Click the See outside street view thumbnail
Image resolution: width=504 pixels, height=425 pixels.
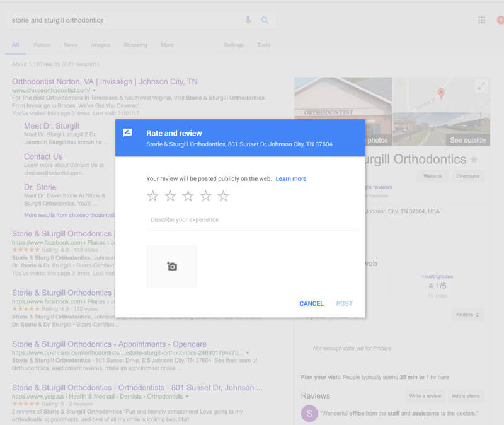441,129
